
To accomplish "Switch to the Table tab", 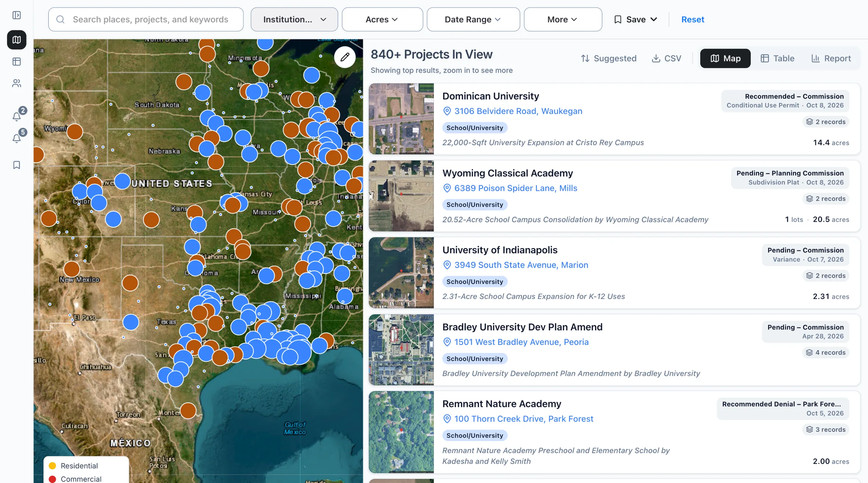I will tap(778, 59).
